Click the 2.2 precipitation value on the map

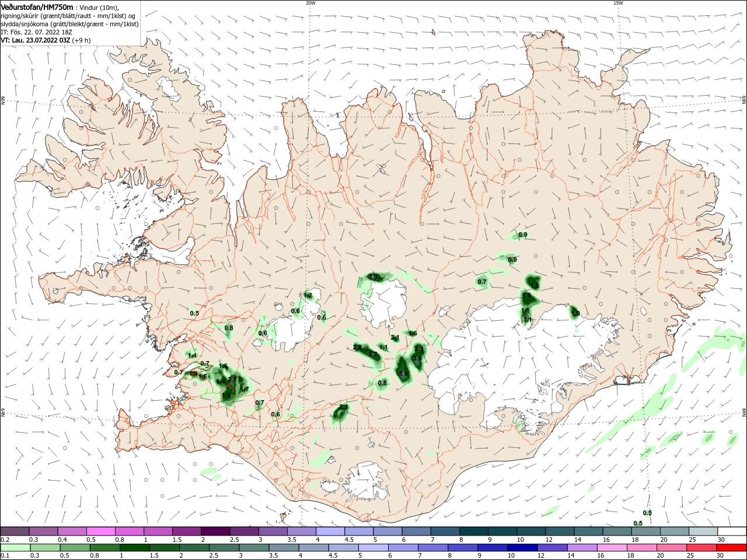point(373,354)
